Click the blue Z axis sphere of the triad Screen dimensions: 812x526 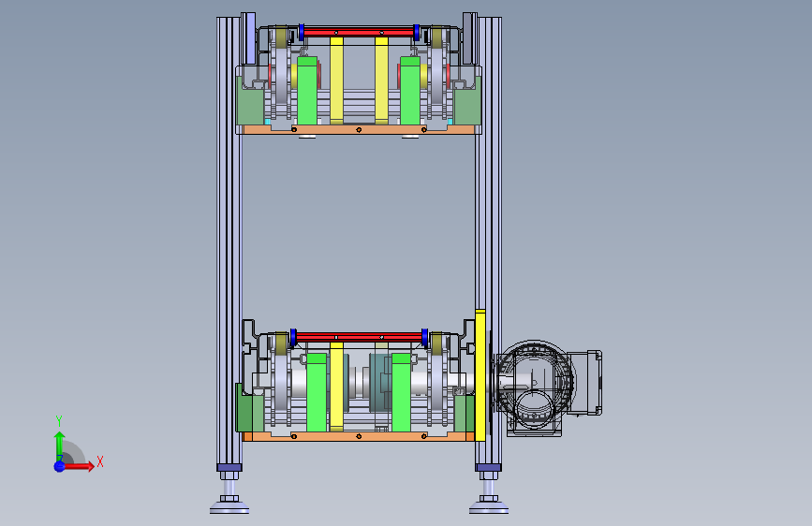coord(60,466)
